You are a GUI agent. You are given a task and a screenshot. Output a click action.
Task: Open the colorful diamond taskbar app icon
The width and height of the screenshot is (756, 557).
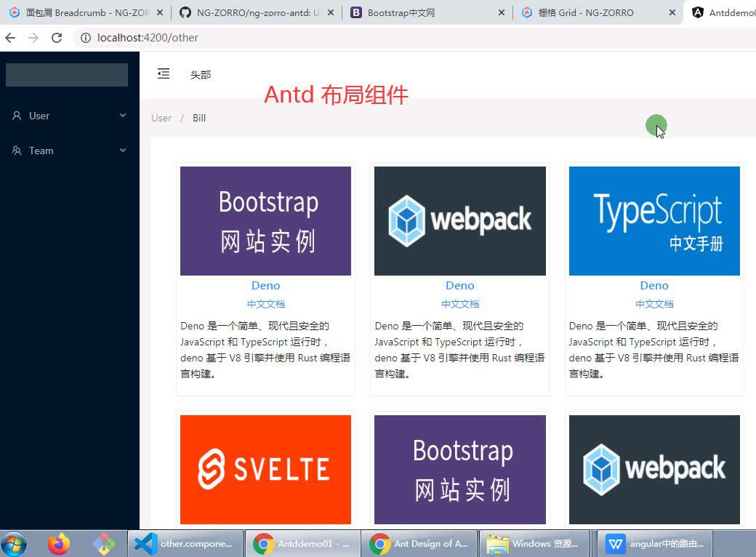[x=104, y=544]
